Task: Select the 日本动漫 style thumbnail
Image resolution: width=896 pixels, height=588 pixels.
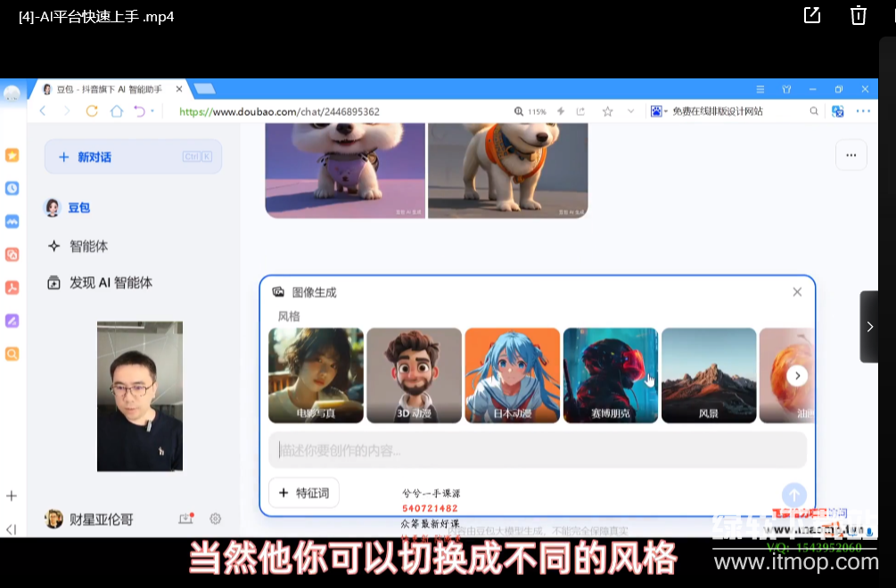Action: tap(512, 375)
